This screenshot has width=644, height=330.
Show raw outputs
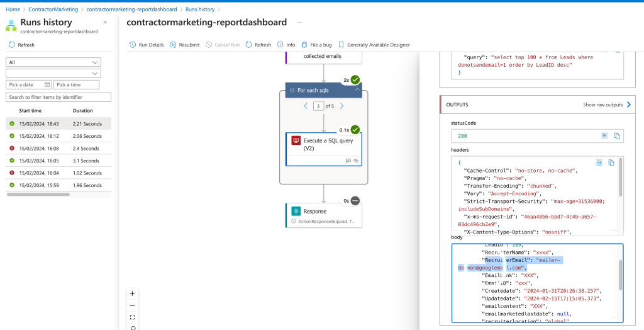pyautogui.click(x=607, y=105)
